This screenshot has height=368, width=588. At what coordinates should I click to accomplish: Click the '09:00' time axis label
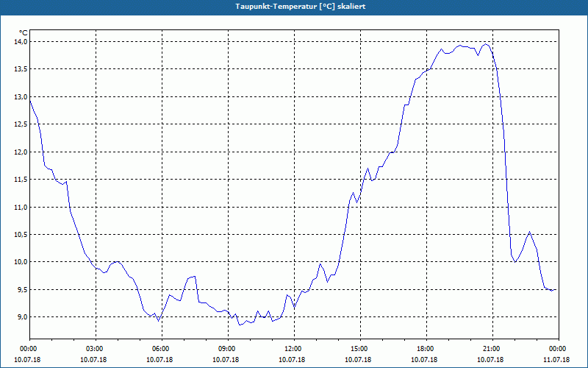pyautogui.click(x=226, y=349)
